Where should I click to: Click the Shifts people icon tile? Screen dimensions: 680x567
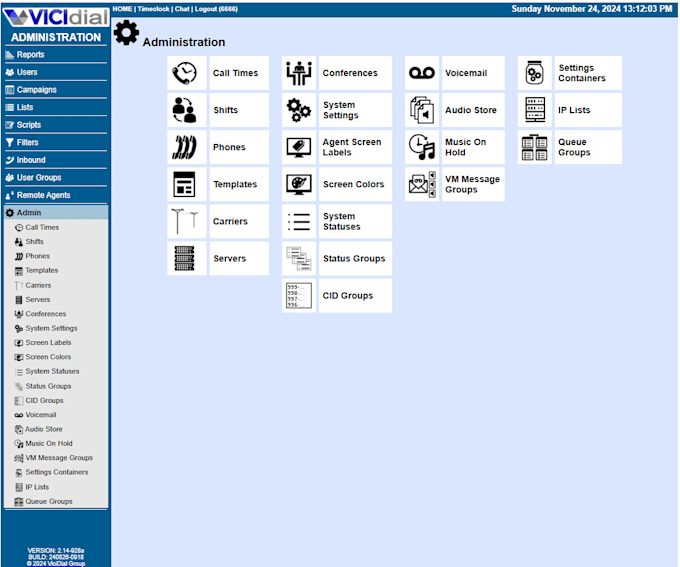[x=186, y=110]
